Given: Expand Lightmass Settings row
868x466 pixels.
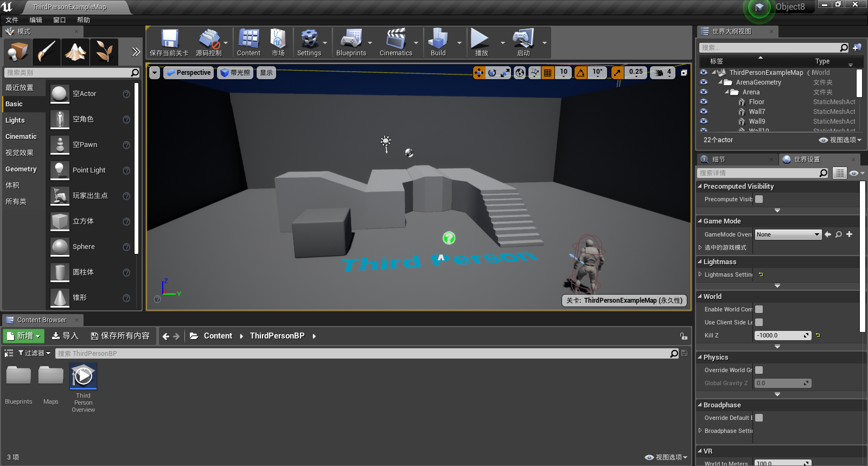Looking at the screenshot, I should [700, 275].
